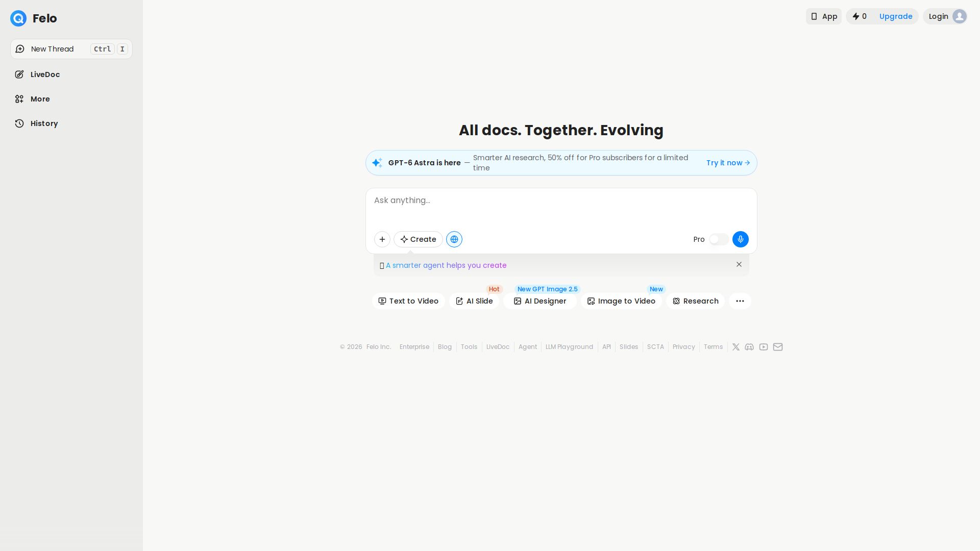Select the AI Slide tool
The height and width of the screenshot is (551, 980).
click(x=474, y=301)
